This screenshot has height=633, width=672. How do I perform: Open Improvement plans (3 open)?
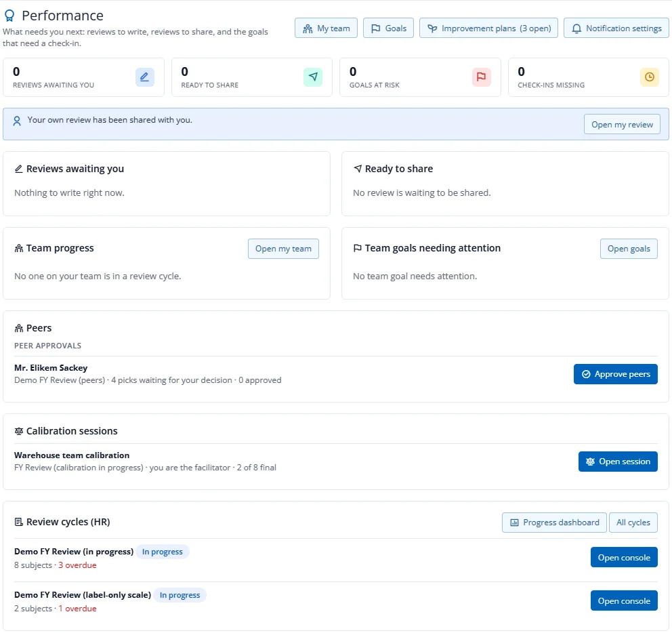point(488,28)
